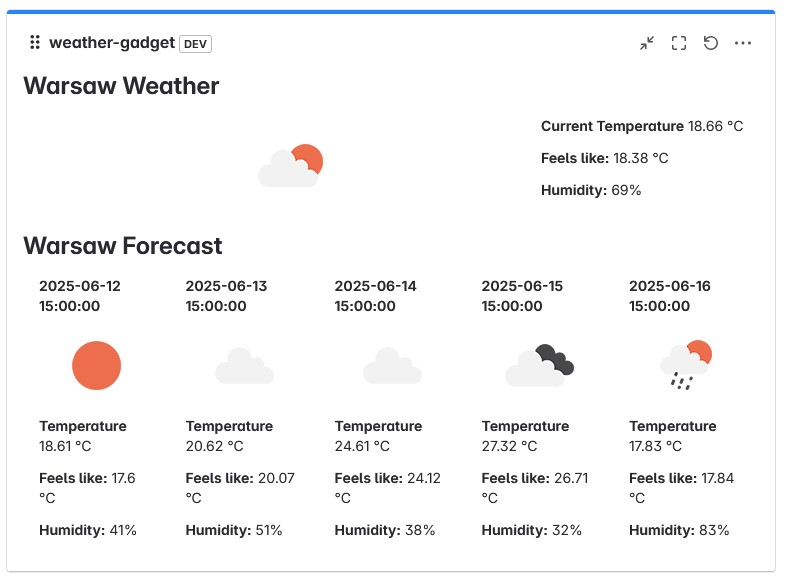Click the current weather partly sunny icon

coord(290,166)
